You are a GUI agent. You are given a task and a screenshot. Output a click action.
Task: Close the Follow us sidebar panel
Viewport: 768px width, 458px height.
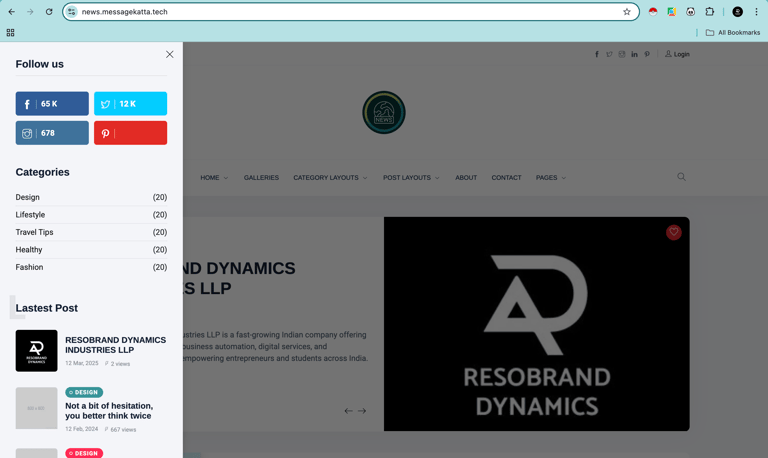pos(169,54)
